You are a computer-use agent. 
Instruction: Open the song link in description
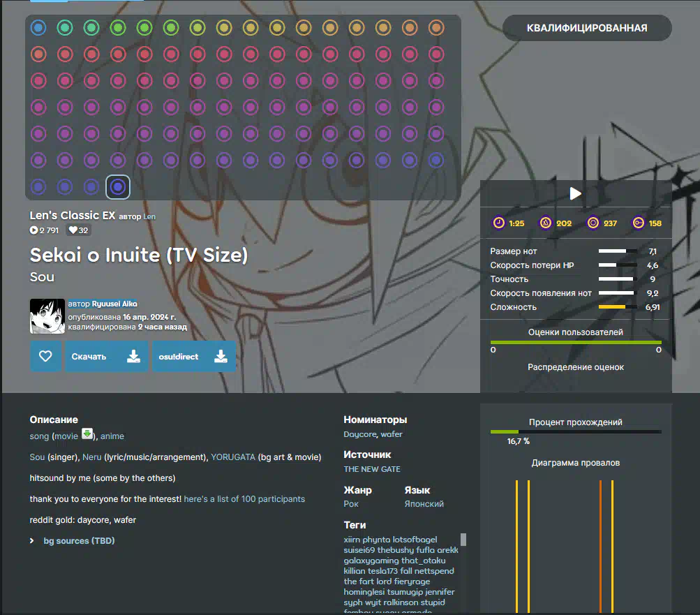pyautogui.click(x=39, y=436)
